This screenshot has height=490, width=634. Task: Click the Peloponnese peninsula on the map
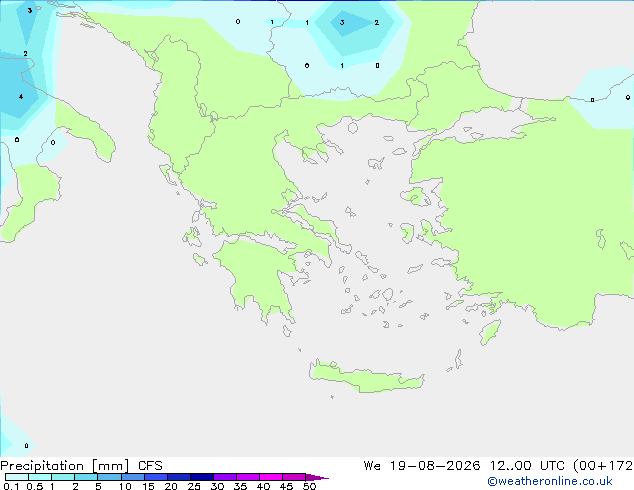point(259,275)
